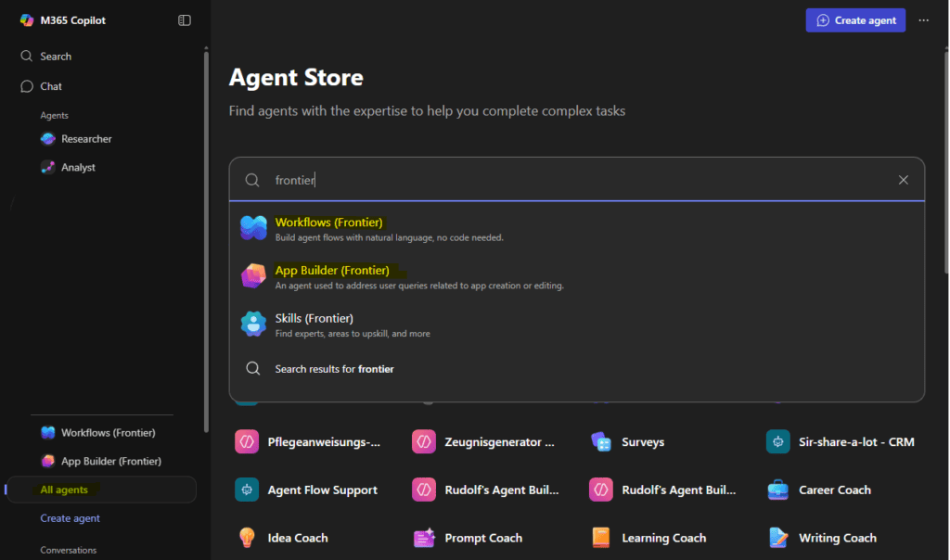
Task: Select the Analyst agent icon
Action: tap(48, 168)
